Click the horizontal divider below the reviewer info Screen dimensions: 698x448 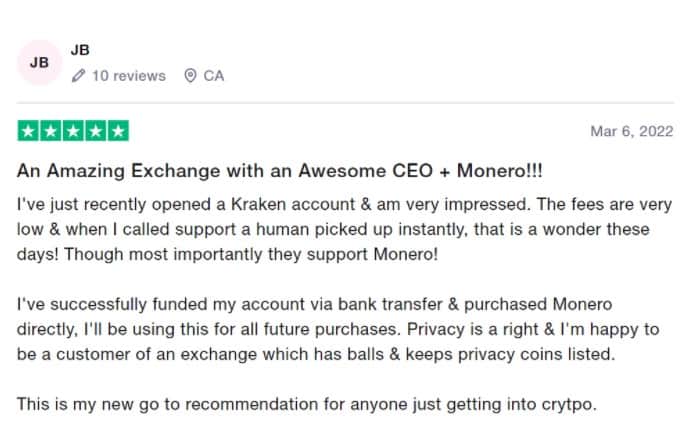coord(345,103)
